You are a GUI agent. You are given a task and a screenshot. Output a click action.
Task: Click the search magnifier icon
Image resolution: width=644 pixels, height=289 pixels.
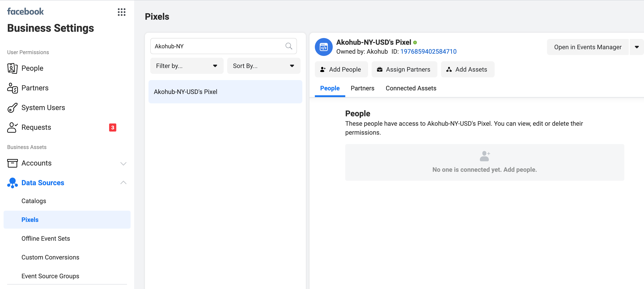click(x=288, y=46)
